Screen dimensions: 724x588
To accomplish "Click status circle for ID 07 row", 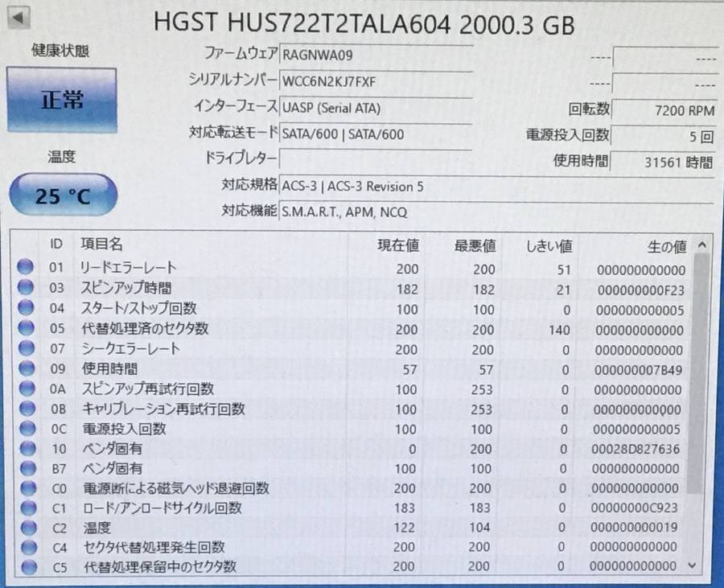I will pyautogui.click(x=27, y=347).
